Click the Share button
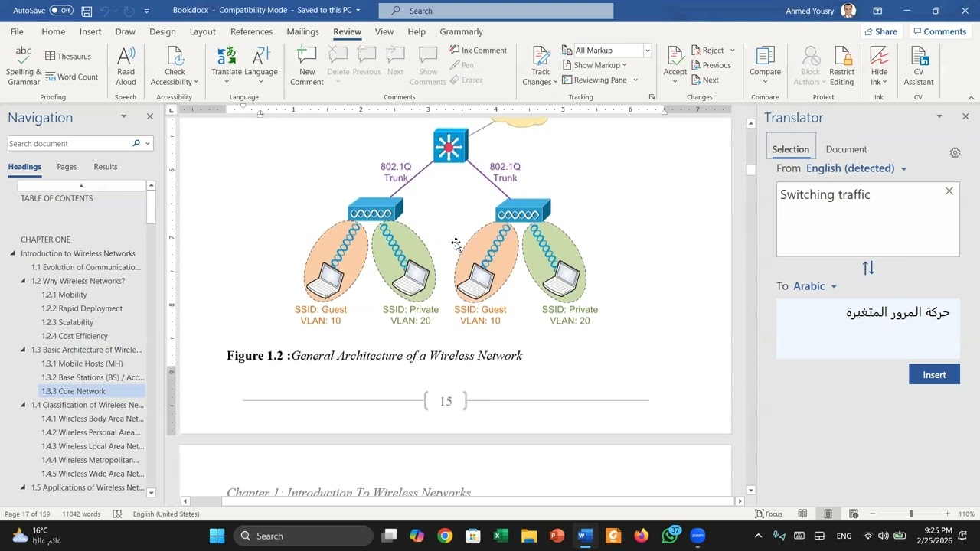 pos(880,31)
